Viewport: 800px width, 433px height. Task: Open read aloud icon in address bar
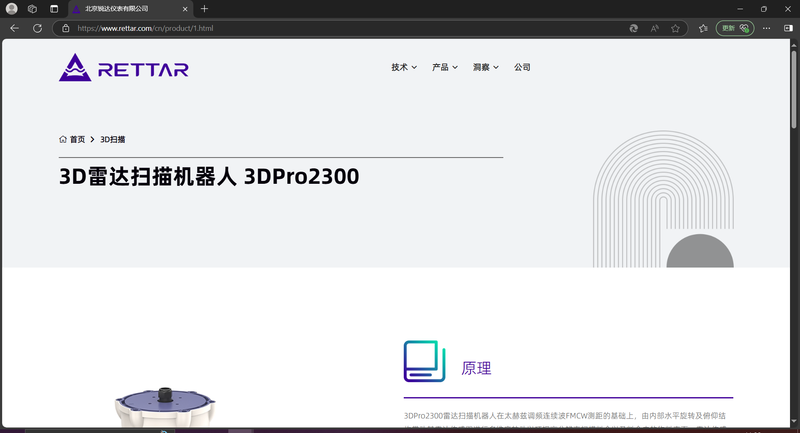(654, 28)
